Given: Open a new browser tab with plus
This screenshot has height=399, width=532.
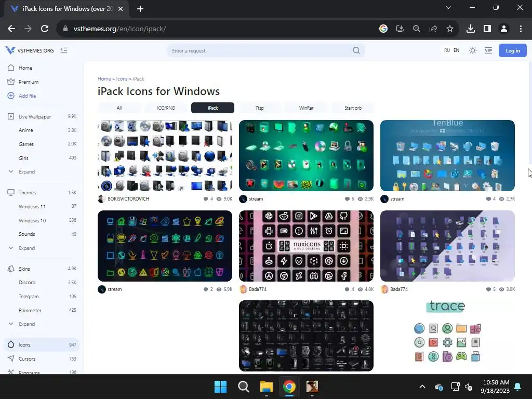Looking at the screenshot, I should pos(140,9).
